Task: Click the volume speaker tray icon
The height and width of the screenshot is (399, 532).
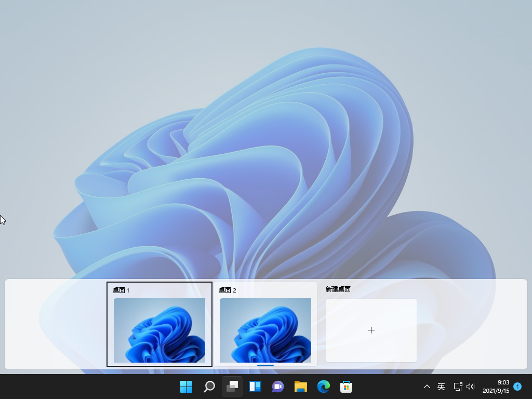Action: click(470, 387)
